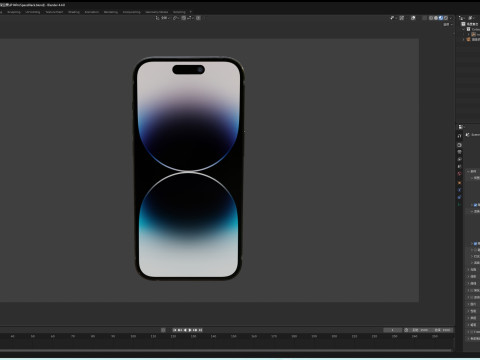Toggle X-ray mode icon

(424, 18)
